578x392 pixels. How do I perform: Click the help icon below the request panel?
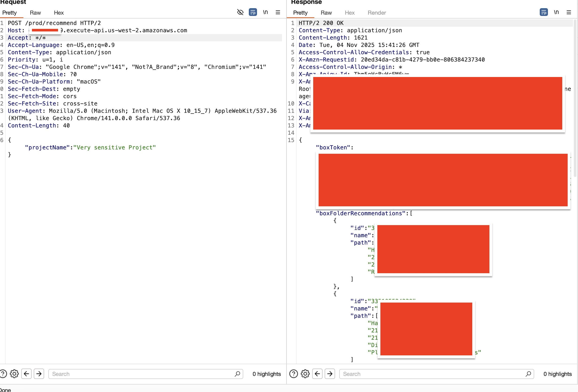(x=3, y=374)
